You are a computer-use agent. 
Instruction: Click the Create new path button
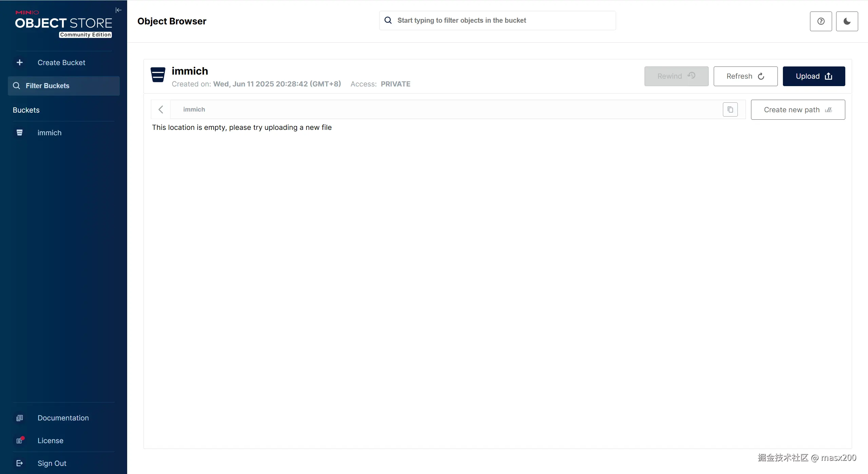tap(798, 110)
